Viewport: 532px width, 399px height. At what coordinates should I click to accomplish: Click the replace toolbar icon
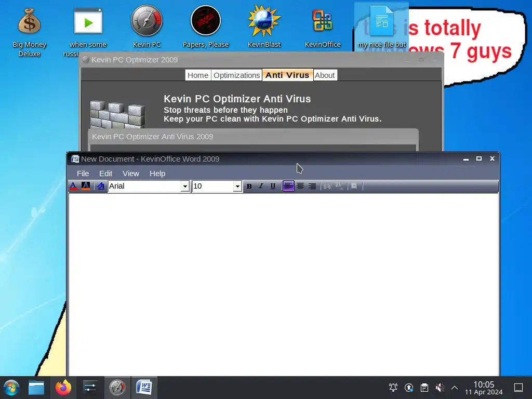339,186
